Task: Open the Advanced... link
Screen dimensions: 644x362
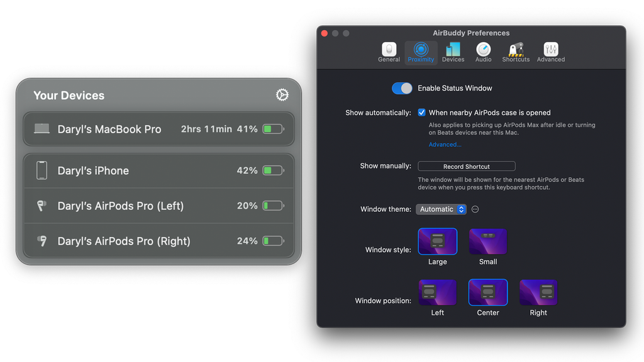Action: click(445, 144)
